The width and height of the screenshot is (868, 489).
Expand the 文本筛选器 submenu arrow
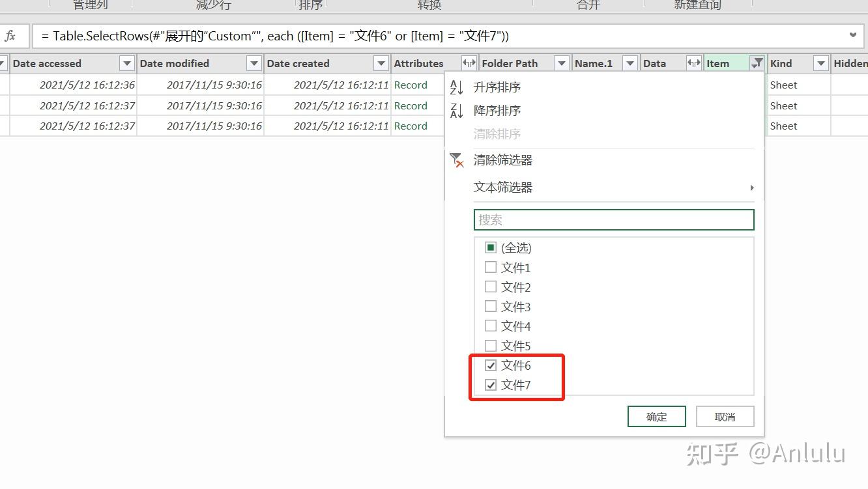click(x=751, y=188)
